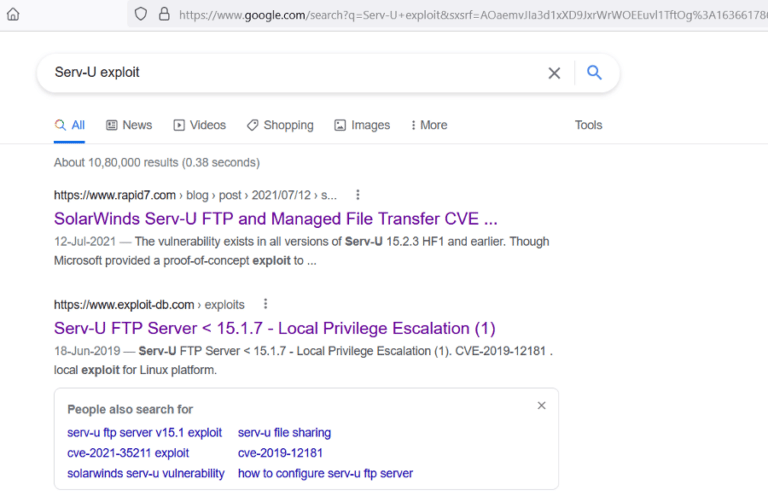Clear the search box with X icon
768x502 pixels.
coord(554,73)
